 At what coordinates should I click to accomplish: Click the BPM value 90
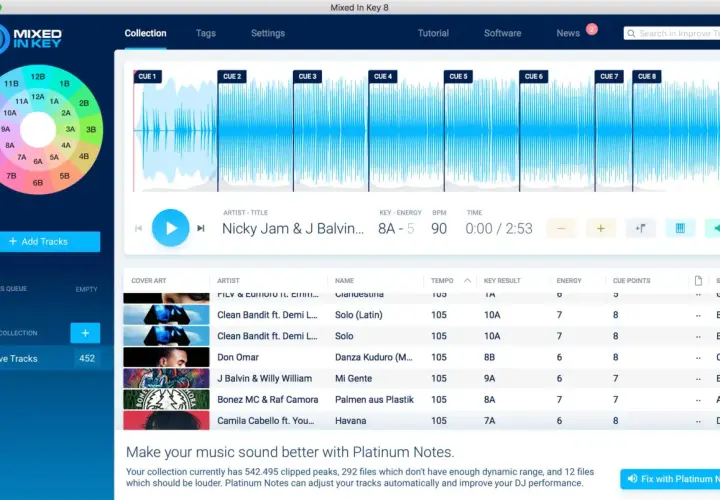pos(439,229)
